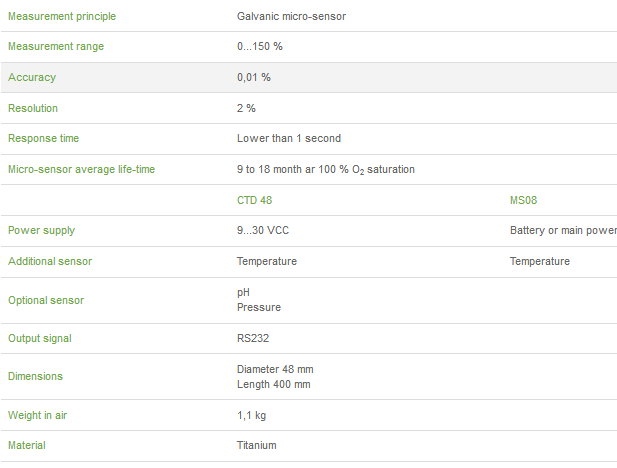Click the Resolution row label
Image resolution: width=617 pixels, height=468 pixels.
(33, 108)
